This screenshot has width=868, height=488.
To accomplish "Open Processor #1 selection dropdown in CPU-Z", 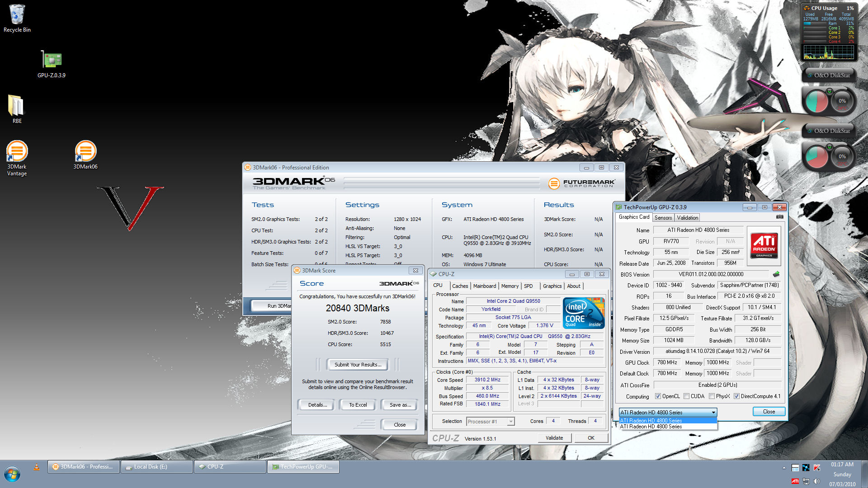I will tap(490, 422).
